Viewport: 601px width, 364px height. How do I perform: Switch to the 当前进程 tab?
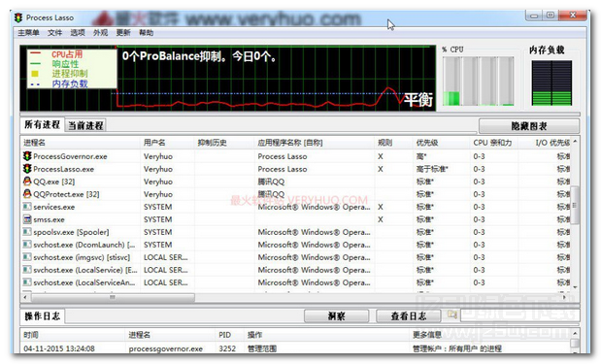[85, 125]
